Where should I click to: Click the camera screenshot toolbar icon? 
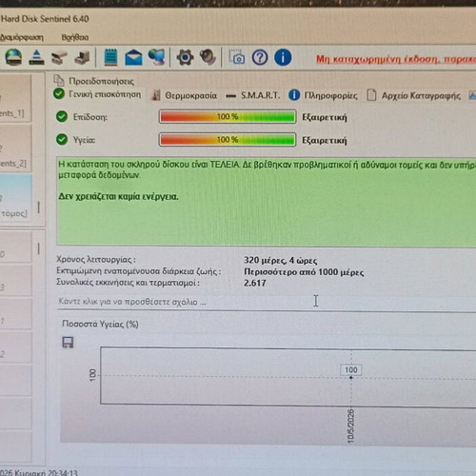coord(237,57)
